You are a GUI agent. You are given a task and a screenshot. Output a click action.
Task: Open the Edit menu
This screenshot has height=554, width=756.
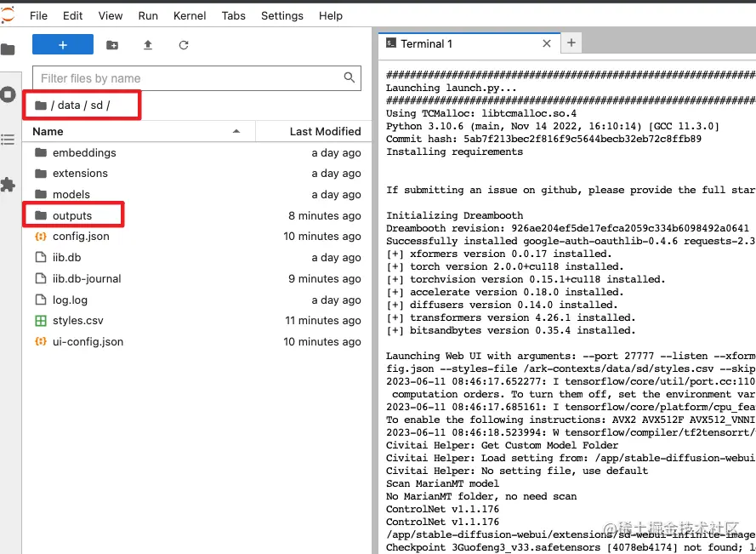tap(73, 15)
